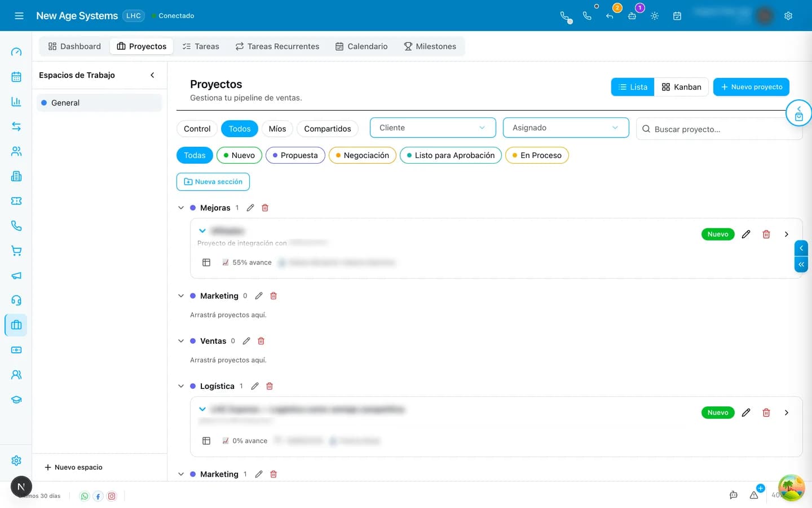Edit the Ventas section name with pencil
This screenshot has height=508, width=812.
(246, 341)
